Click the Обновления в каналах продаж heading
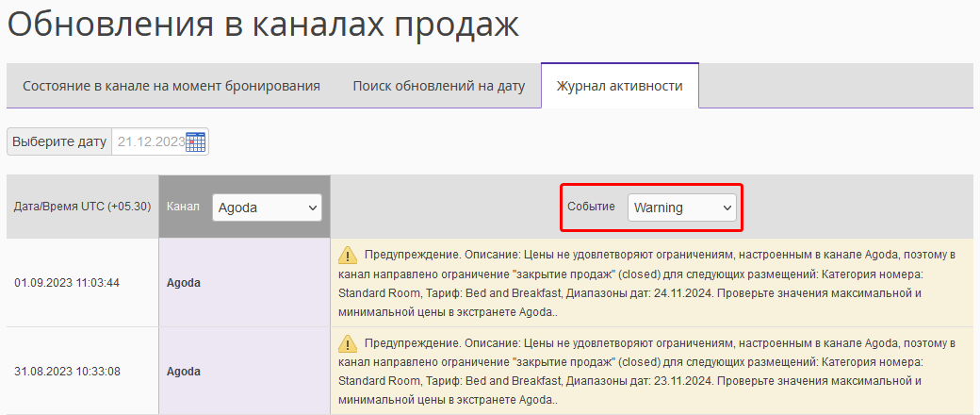This screenshot has height=415, width=980. coord(263,25)
